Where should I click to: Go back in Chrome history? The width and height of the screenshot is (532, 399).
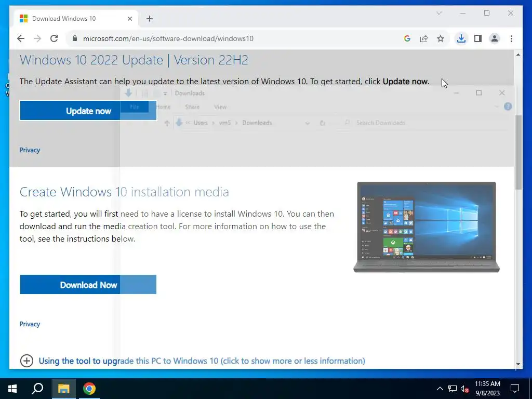[x=21, y=38]
